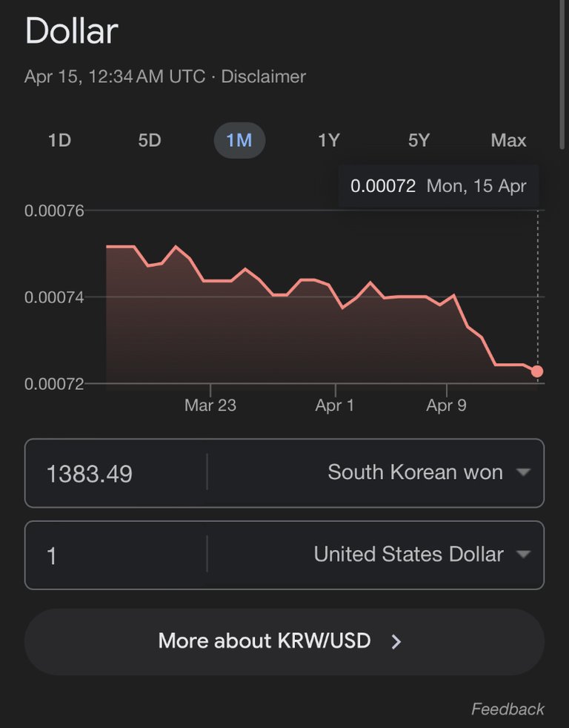
Task: Click the pink end-point dot on chart
Action: (537, 371)
